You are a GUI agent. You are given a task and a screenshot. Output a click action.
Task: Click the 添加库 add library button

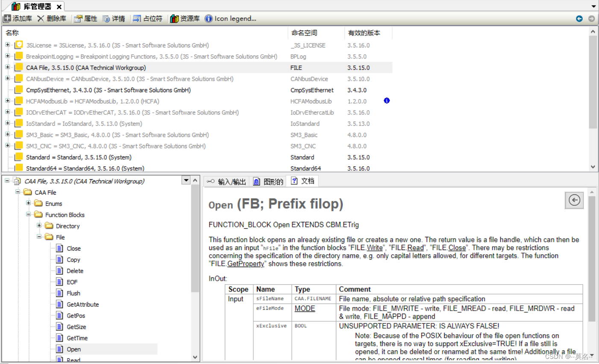coord(18,18)
